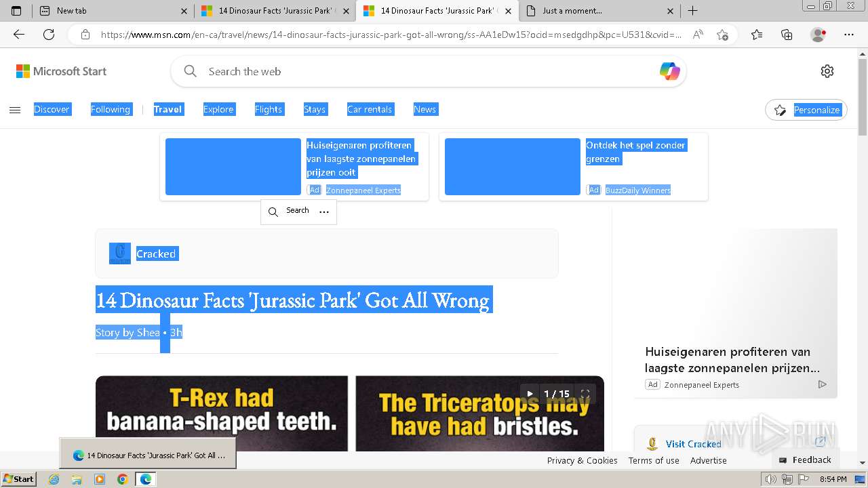The height and width of the screenshot is (488, 868).
Task: Click the Cracked publisher logo
Action: tap(120, 253)
